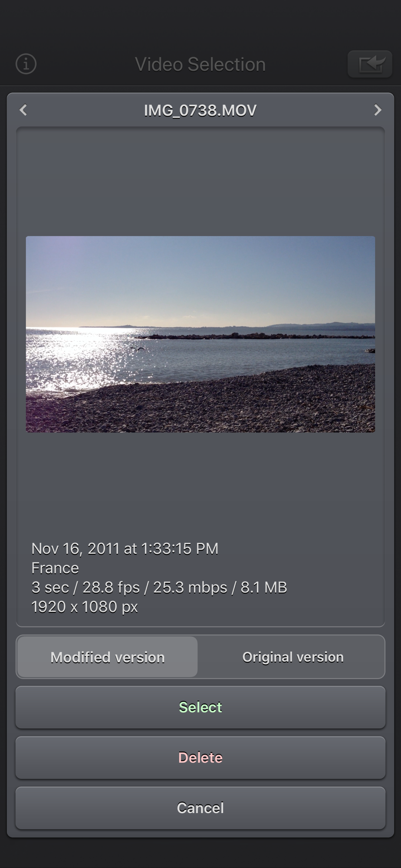Switch to Original version segment
This screenshot has width=401, height=868.
293,657
